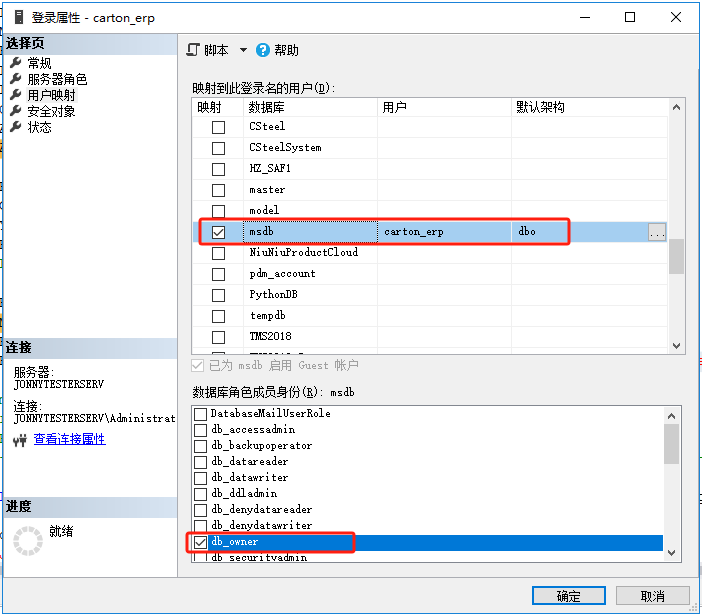Select the PythonDB database name
The height and width of the screenshot is (616, 702).
click(274, 295)
